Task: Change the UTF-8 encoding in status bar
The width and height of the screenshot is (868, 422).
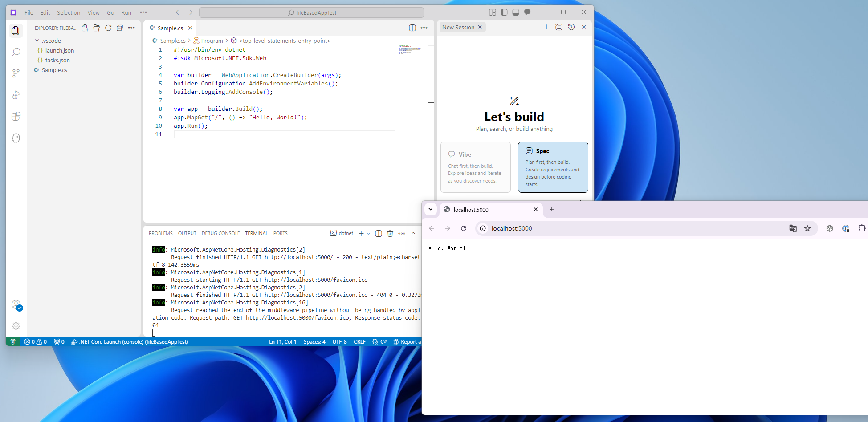Action: pos(339,342)
